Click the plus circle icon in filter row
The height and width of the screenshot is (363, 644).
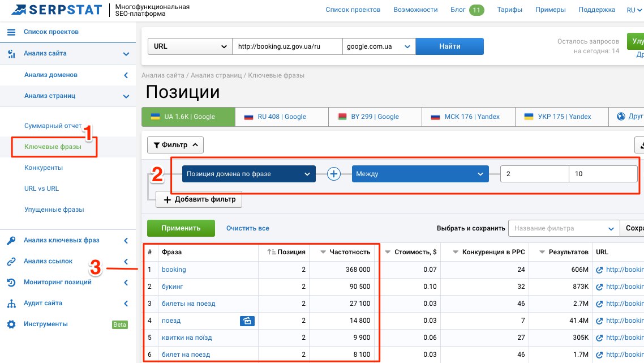(x=333, y=174)
